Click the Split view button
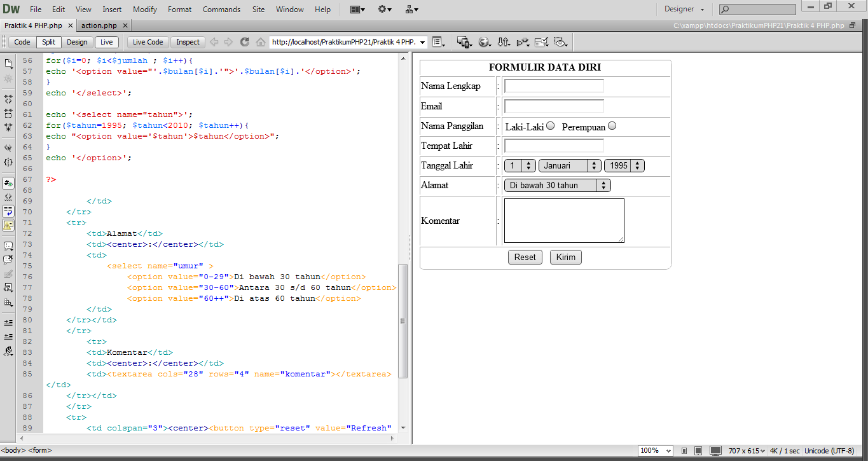868x461 pixels. click(x=48, y=42)
